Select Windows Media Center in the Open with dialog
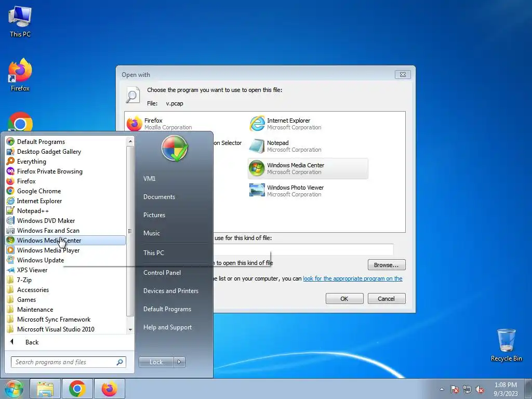The image size is (532, 399). (308, 168)
